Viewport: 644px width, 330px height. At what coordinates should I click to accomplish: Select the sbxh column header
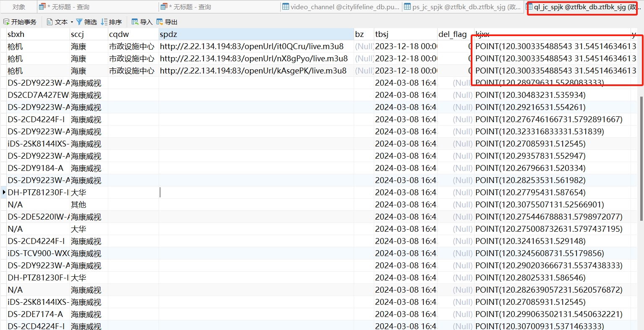click(38, 34)
